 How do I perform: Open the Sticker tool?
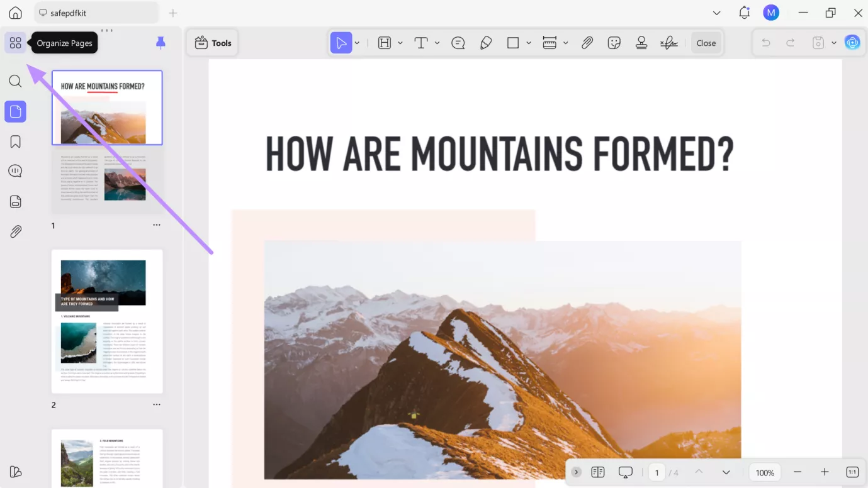(614, 43)
